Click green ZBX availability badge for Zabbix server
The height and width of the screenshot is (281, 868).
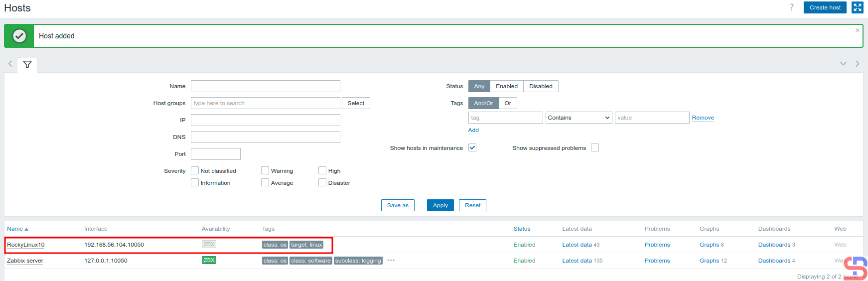coord(209,260)
